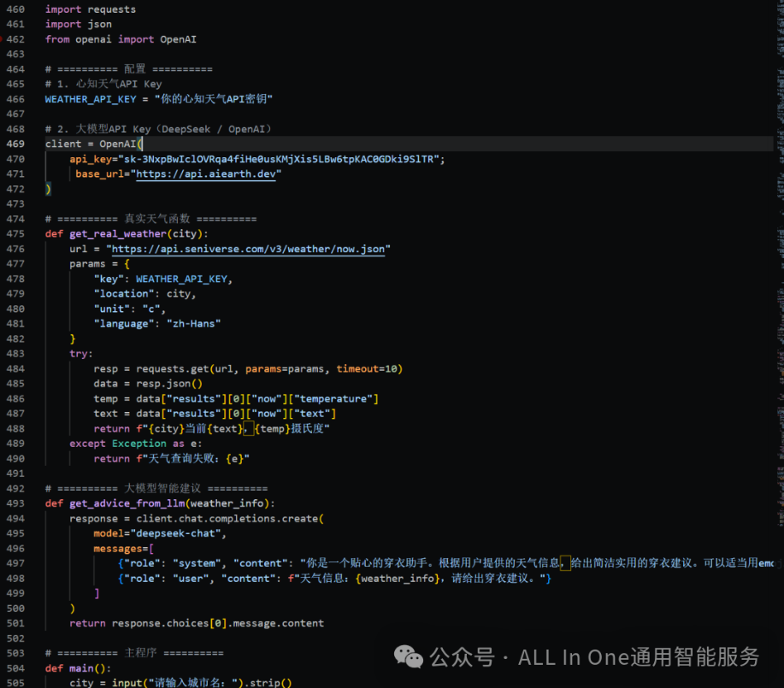Click the "user" role message line
Viewport: 784px width, 688px height.
pyautogui.click(x=334, y=579)
